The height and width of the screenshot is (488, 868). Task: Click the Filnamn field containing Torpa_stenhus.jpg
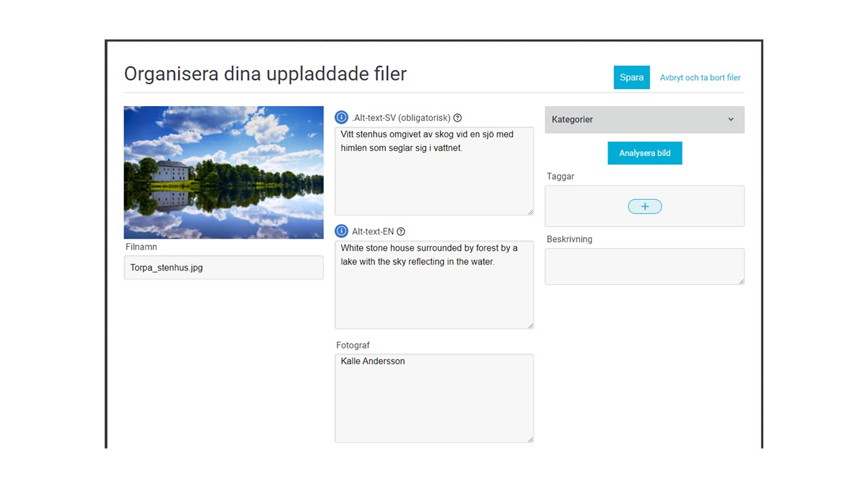(x=224, y=268)
